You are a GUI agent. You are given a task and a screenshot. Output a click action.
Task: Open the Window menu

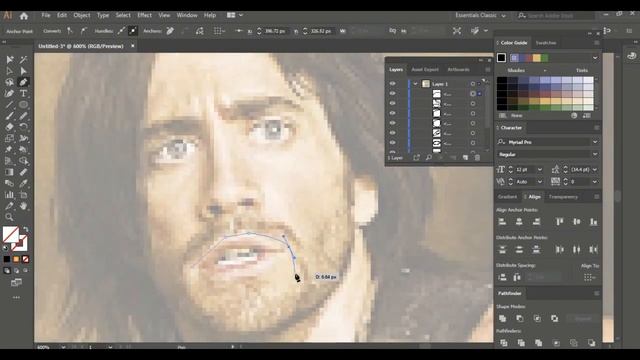[187, 15]
